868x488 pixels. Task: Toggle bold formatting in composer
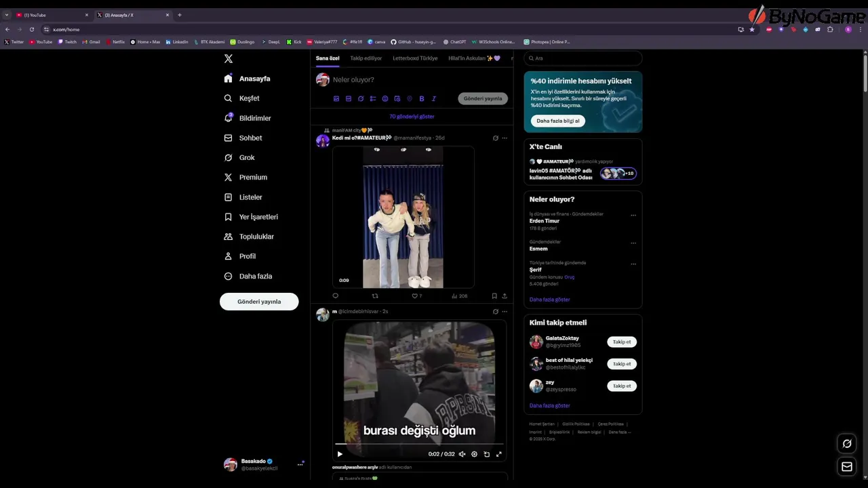[422, 99]
